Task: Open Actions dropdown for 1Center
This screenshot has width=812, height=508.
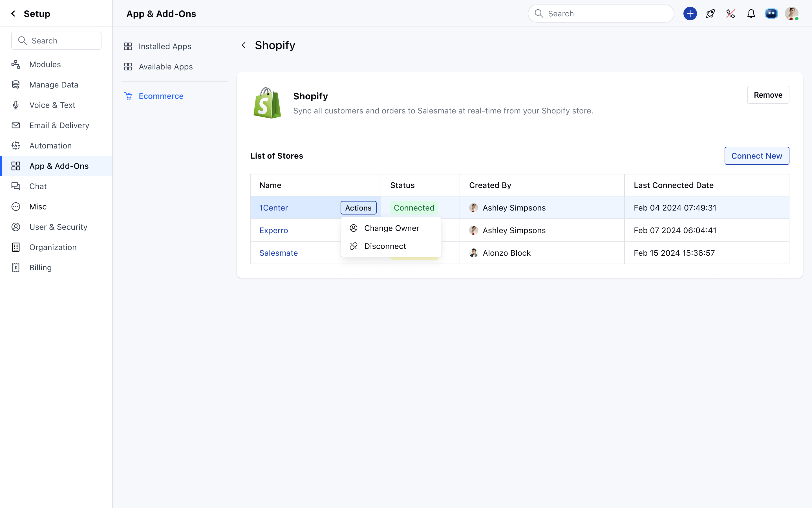Action: pos(358,208)
